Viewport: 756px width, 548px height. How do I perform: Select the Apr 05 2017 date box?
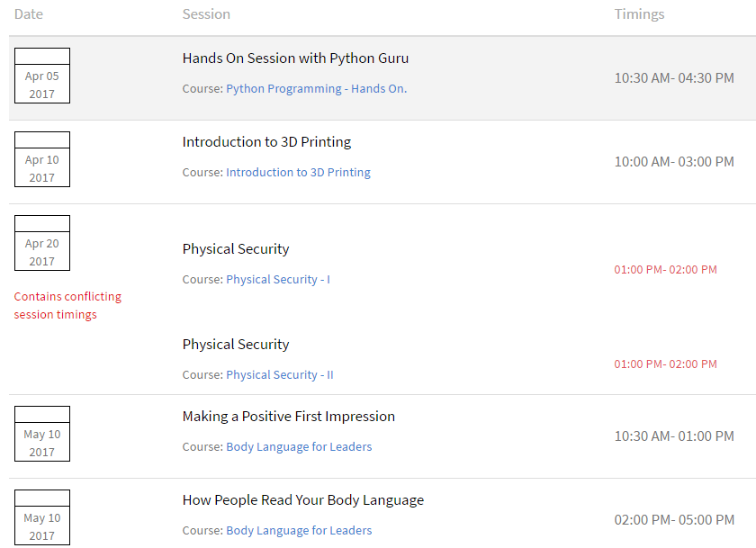click(41, 76)
